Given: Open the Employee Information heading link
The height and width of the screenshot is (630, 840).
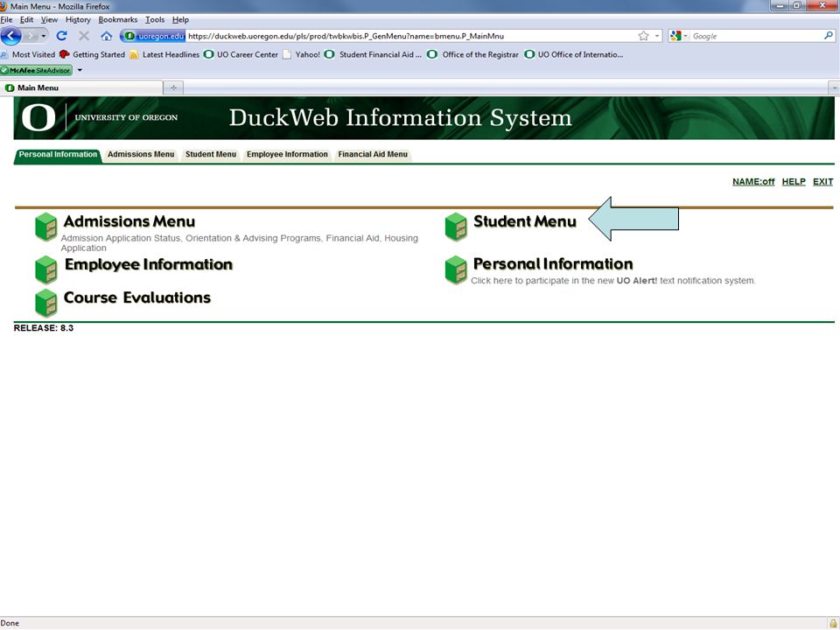Looking at the screenshot, I should [x=149, y=264].
